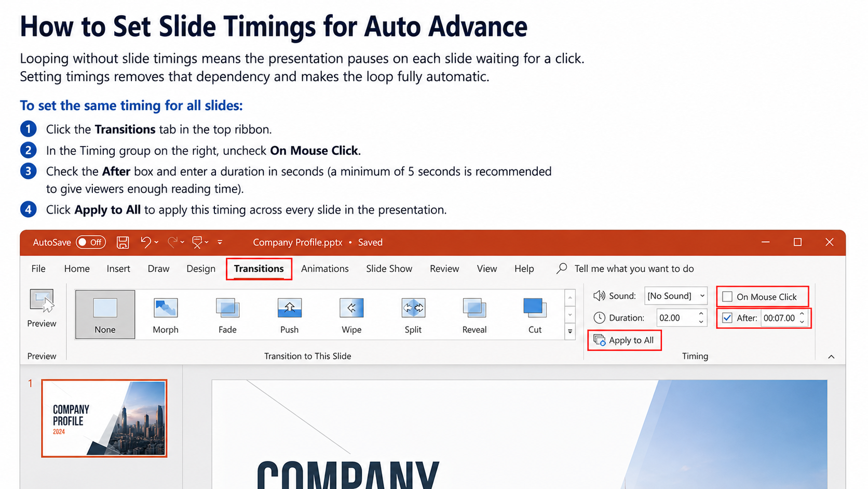This screenshot has width=868, height=489.
Task: Click Apply to All button
Action: pos(625,340)
